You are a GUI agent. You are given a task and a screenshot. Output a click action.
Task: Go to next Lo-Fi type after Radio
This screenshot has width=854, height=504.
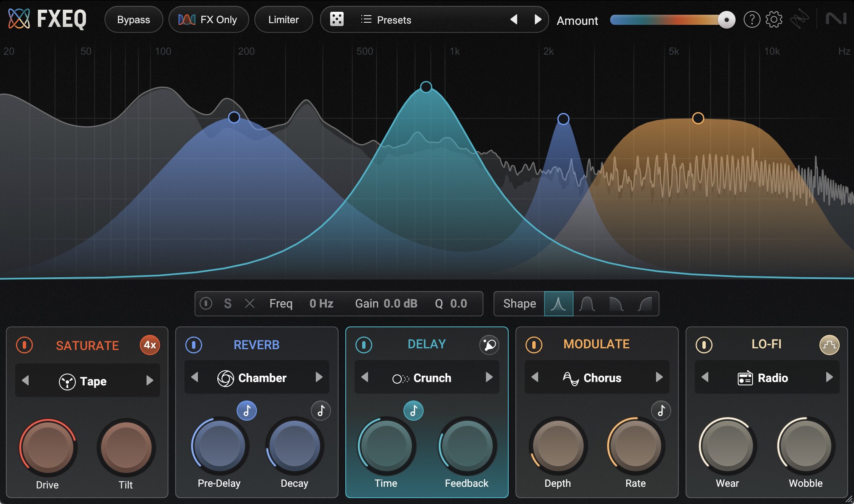point(829,377)
